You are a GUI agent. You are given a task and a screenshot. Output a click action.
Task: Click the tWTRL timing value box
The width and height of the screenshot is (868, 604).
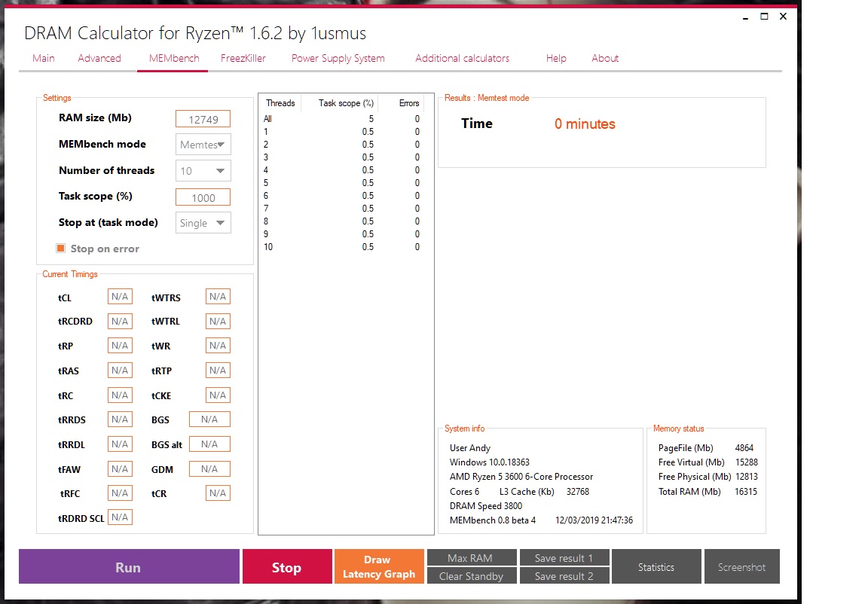(218, 322)
